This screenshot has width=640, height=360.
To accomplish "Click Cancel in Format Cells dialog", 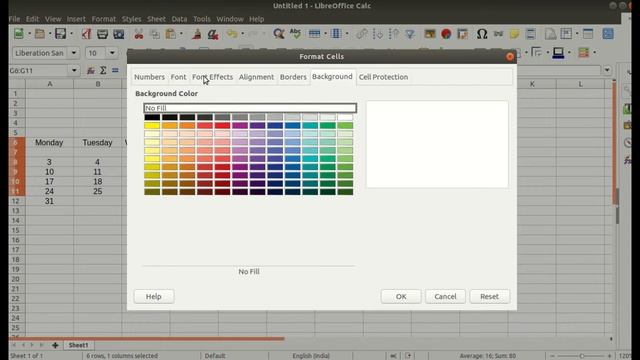I will click(445, 297).
